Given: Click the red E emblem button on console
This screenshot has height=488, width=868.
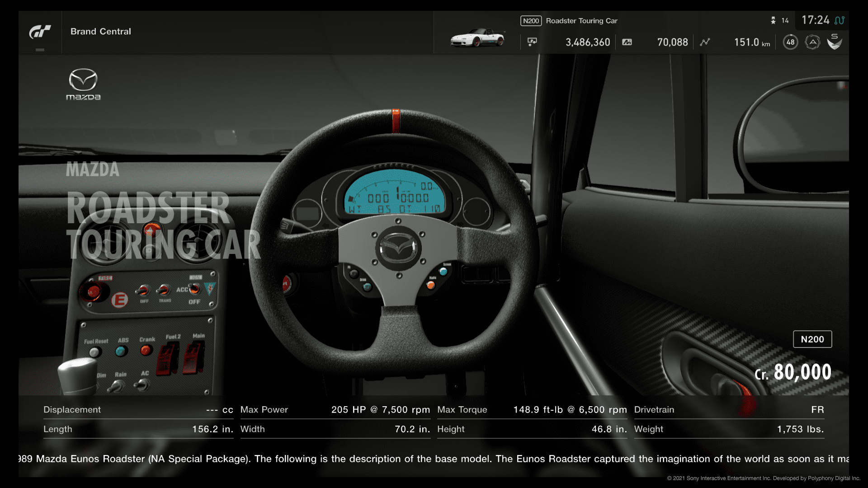Looking at the screenshot, I should click(120, 300).
